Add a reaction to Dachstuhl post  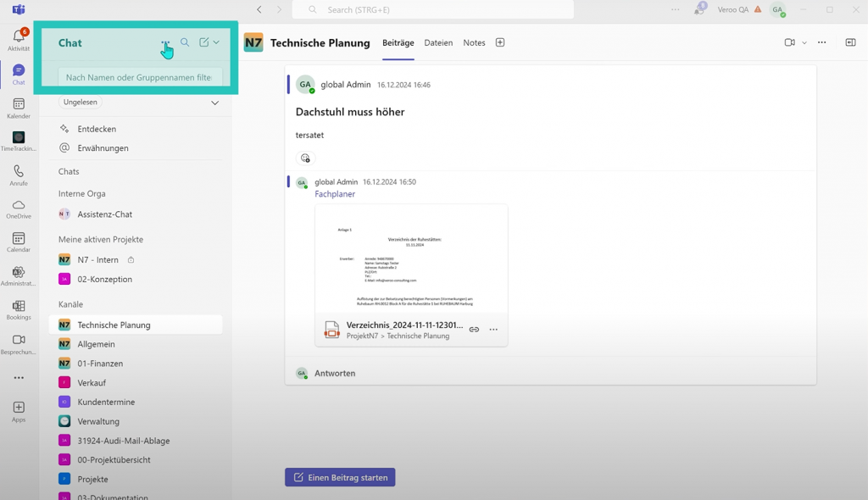(305, 158)
